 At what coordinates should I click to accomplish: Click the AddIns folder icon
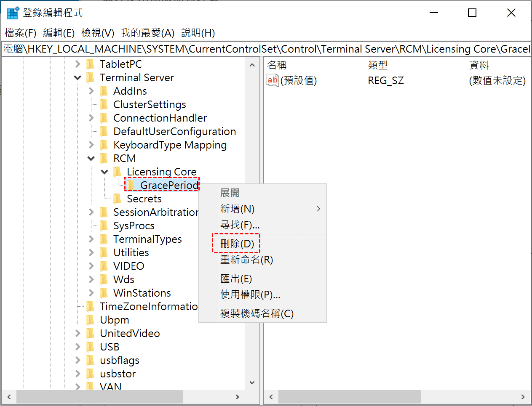104,91
